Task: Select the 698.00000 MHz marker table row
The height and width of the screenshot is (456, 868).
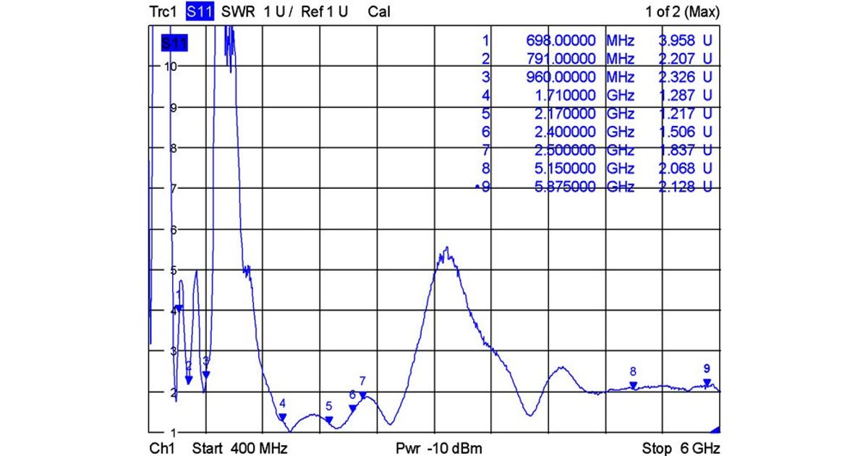Action: tap(593, 41)
